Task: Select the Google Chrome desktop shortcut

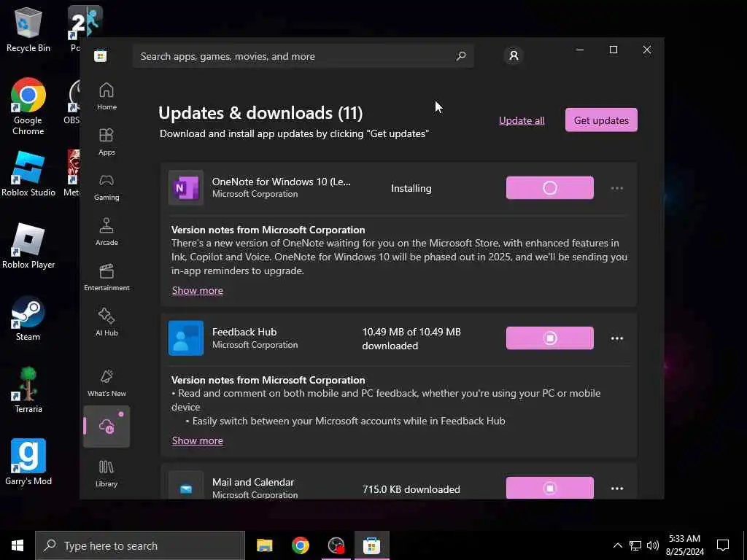Action: tap(28, 106)
